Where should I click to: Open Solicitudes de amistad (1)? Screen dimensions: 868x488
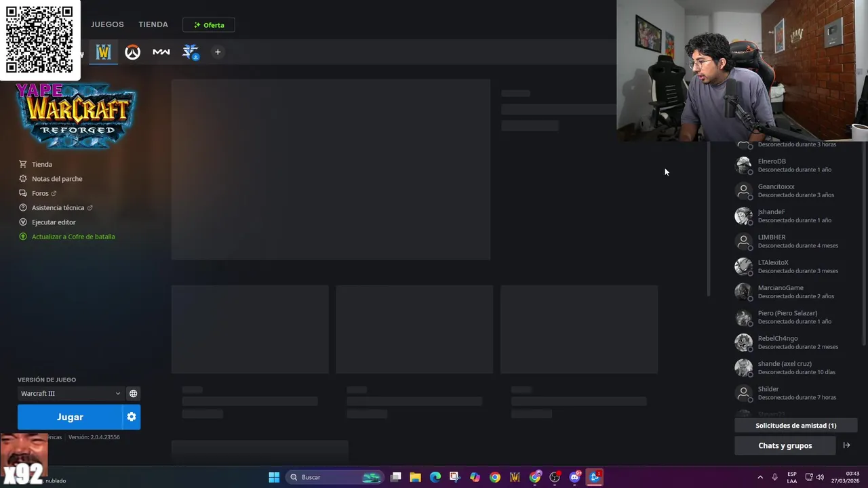click(796, 426)
